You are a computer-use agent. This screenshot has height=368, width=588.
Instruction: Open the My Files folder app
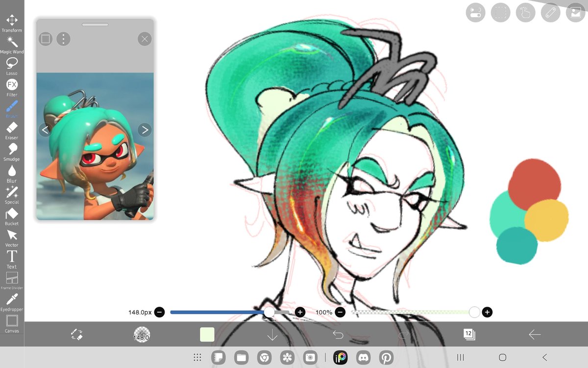pyautogui.click(x=242, y=358)
